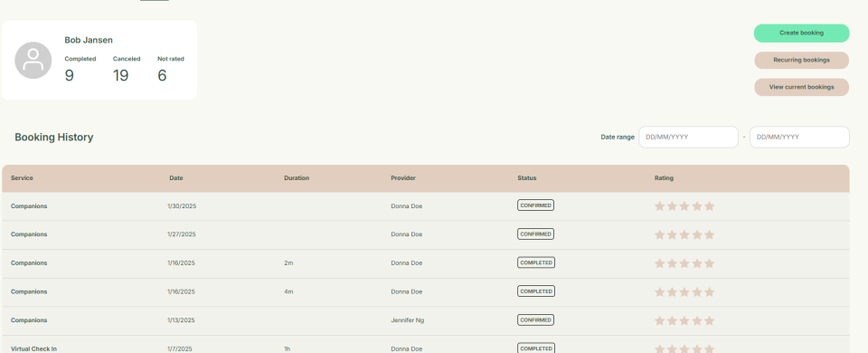Click COMPLETED badge on the 2m booking
The width and height of the screenshot is (868, 353).
coord(536,262)
